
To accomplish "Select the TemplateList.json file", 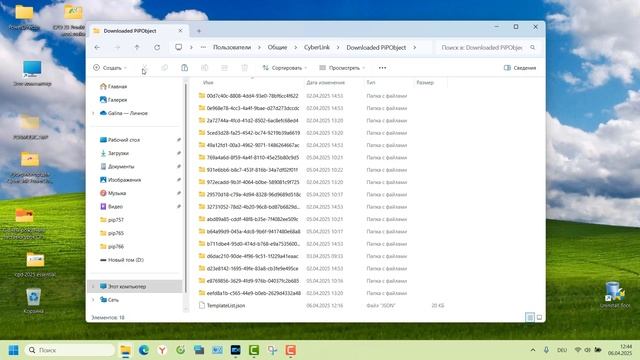I will pyautogui.click(x=225, y=305).
